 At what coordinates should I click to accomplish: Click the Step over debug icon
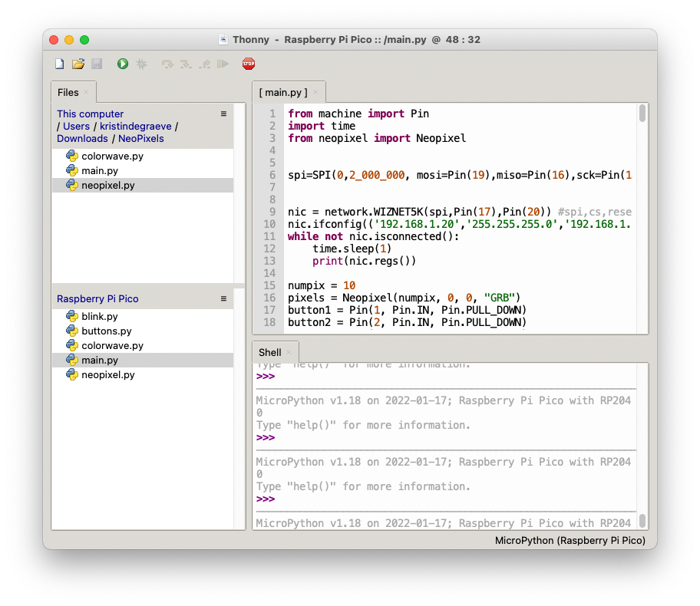point(167,64)
